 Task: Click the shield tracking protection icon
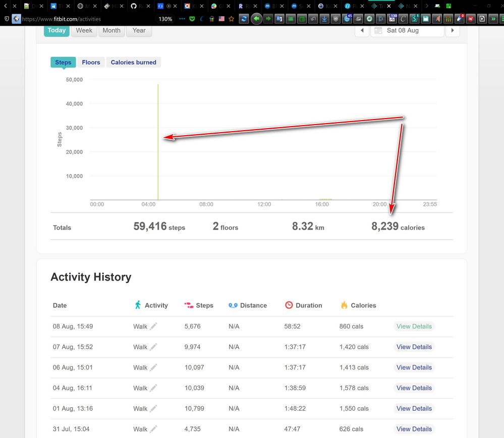coord(7,19)
